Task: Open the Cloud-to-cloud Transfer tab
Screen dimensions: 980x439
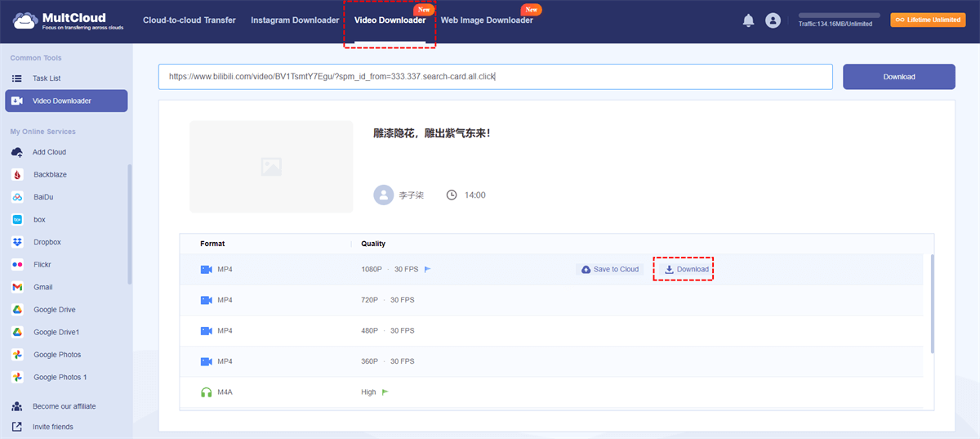Action: 189,20
